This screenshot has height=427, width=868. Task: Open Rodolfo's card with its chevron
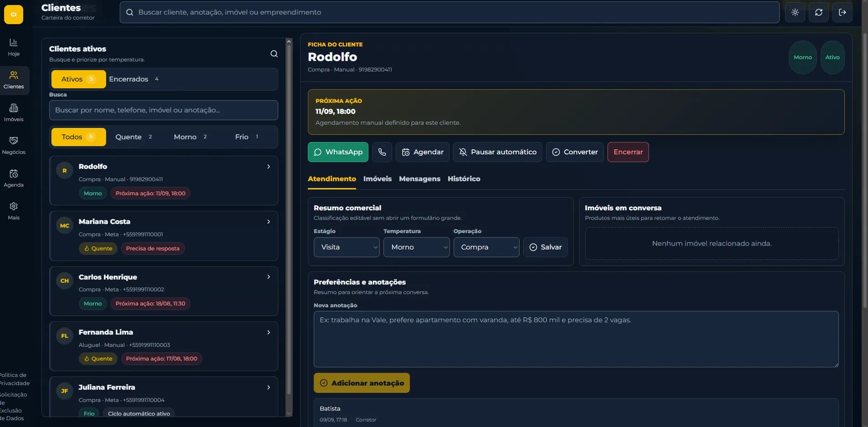(x=269, y=167)
